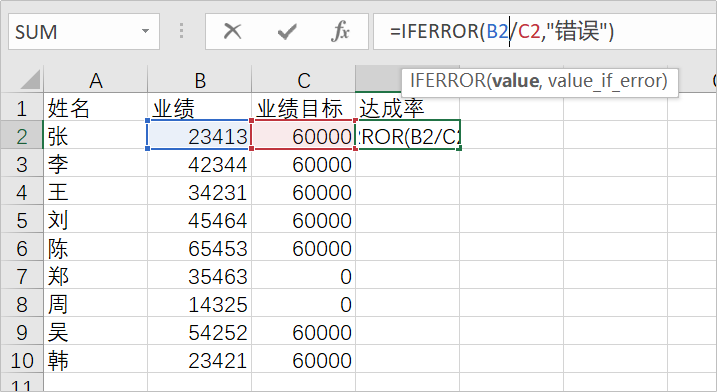Viewport: 717px width, 392px height.
Task: Click the 60000 target in 吴's row
Action: pyautogui.click(x=304, y=332)
